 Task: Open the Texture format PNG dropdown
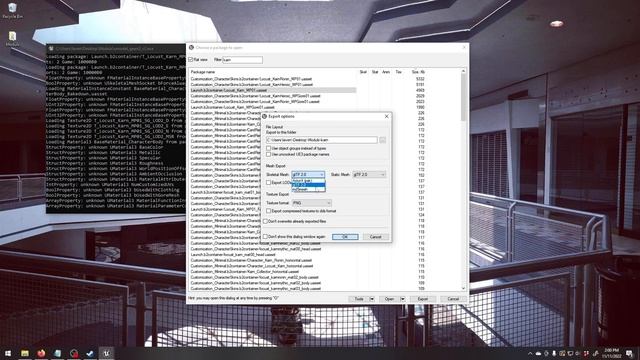coord(311,203)
